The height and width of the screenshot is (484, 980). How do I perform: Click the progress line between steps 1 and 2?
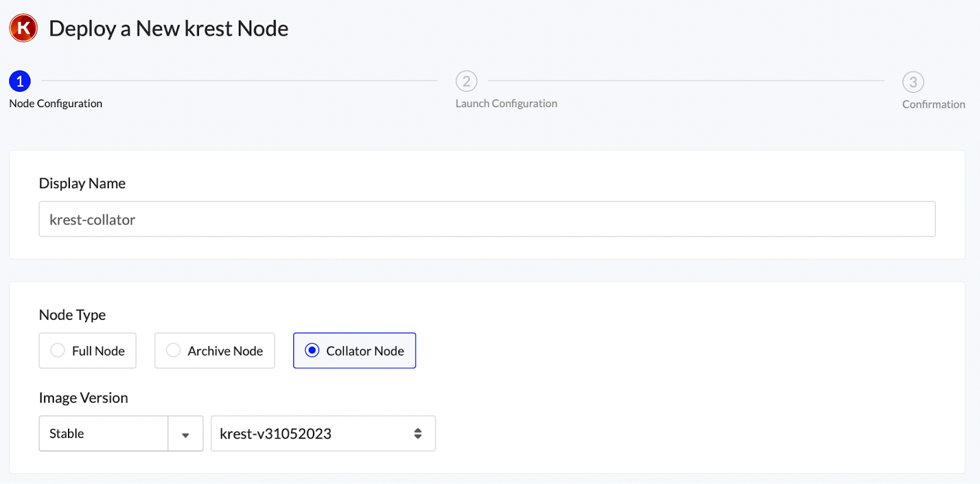click(x=239, y=80)
